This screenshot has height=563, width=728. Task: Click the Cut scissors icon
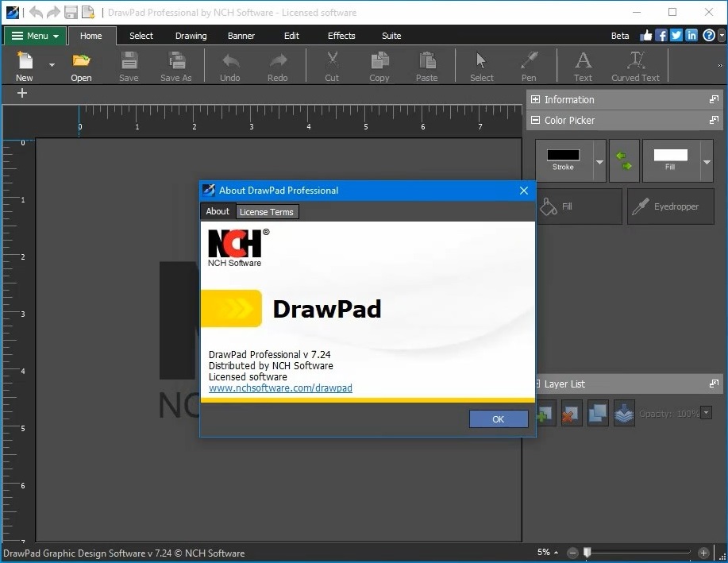click(332, 66)
